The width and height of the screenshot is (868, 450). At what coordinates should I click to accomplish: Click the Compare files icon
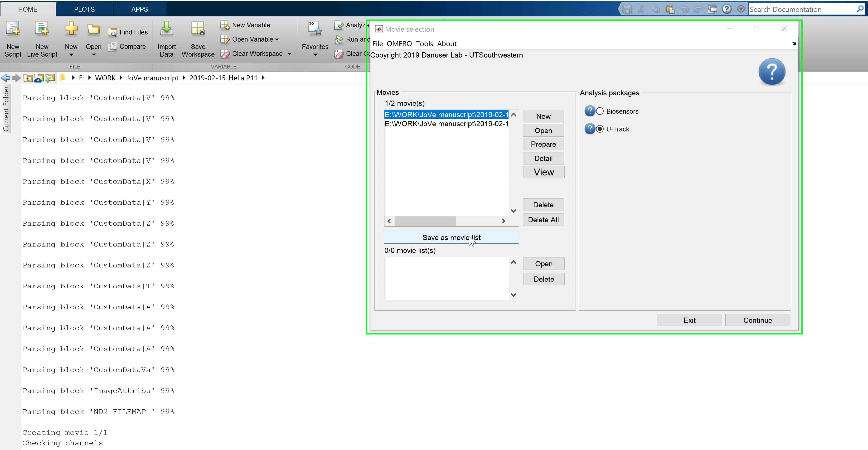pos(112,47)
